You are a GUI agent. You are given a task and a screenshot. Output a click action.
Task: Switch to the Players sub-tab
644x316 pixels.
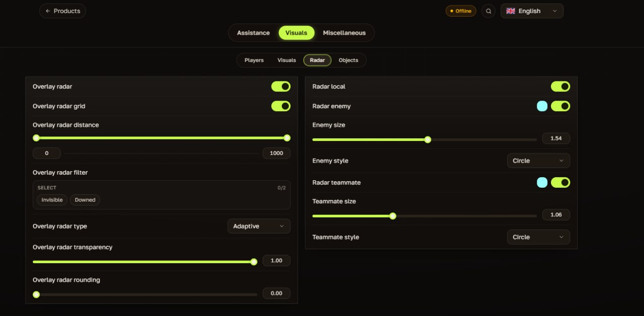254,60
